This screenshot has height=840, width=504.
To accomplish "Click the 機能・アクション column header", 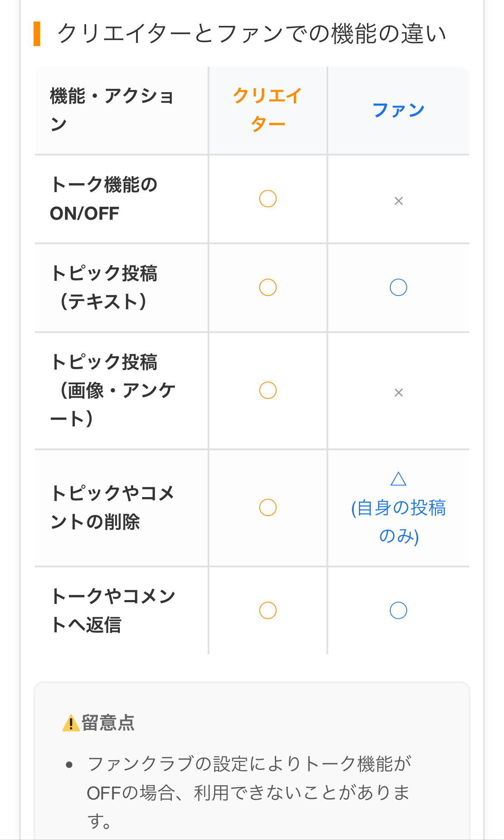I will click(112, 110).
